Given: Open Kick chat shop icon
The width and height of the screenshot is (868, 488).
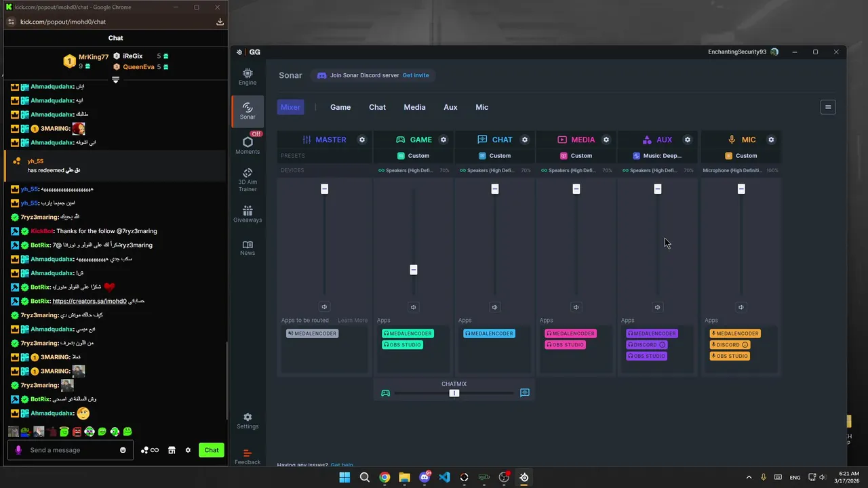Looking at the screenshot, I should (x=172, y=450).
